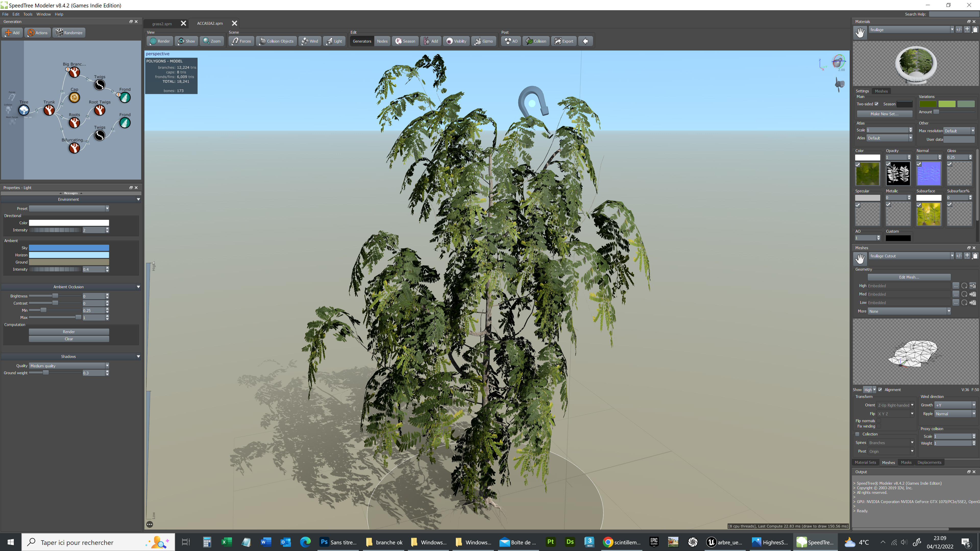Open the Shadows Quality dropdown

(68, 366)
